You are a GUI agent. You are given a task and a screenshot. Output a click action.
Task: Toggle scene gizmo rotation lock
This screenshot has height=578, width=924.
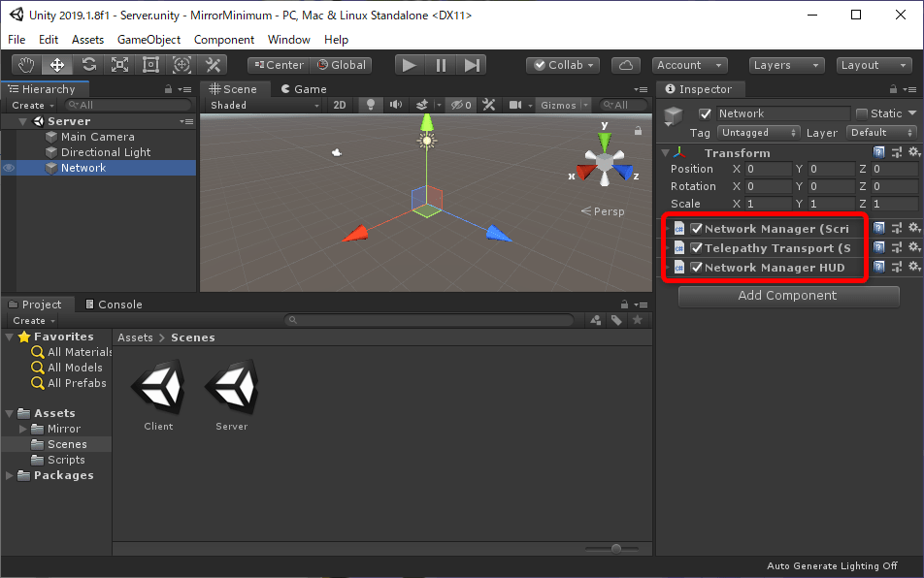click(638, 131)
